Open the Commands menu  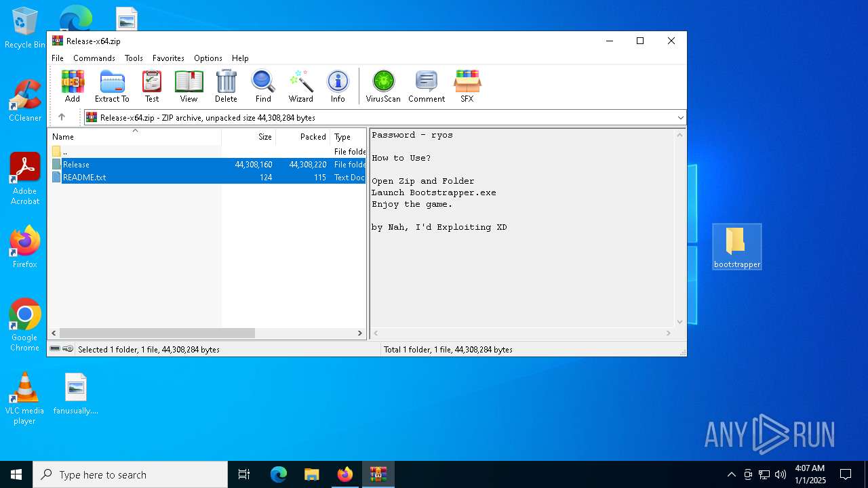click(x=94, y=58)
